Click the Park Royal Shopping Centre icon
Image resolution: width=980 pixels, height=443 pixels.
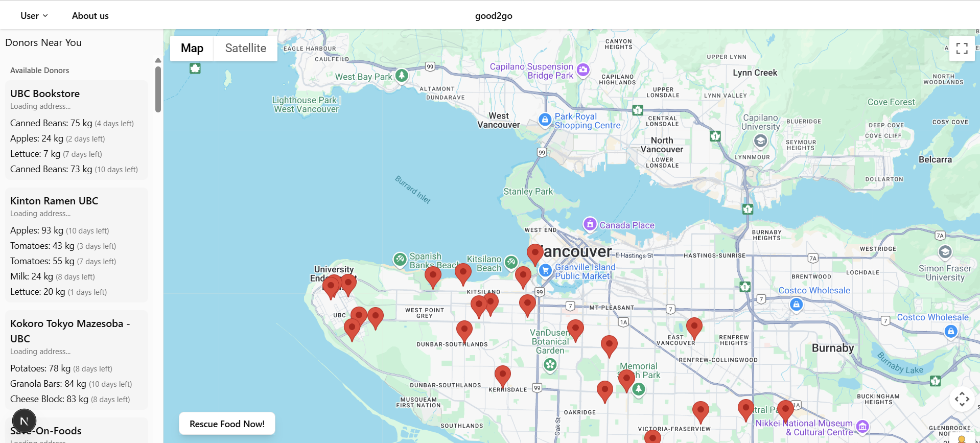tap(545, 120)
